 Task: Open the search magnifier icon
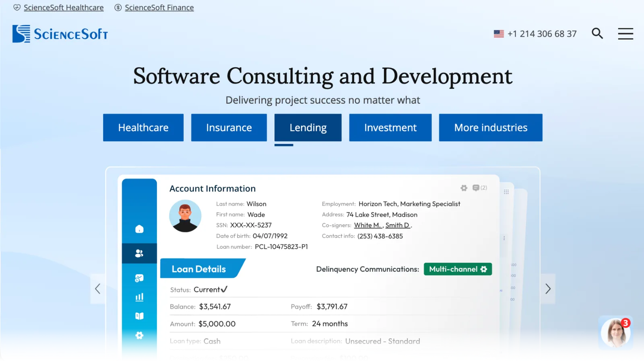(x=597, y=33)
